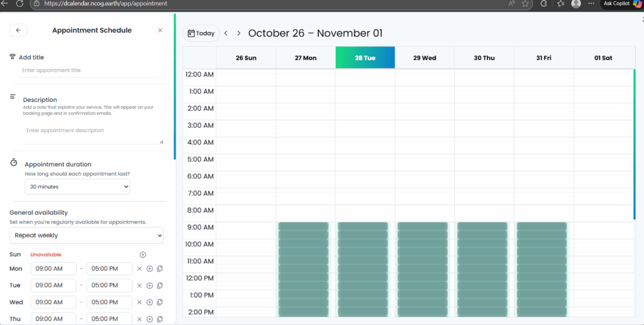This screenshot has width=644, height=325.
Task: Edit Tuesday end time 05:00 PM
Action: point(109,285)
